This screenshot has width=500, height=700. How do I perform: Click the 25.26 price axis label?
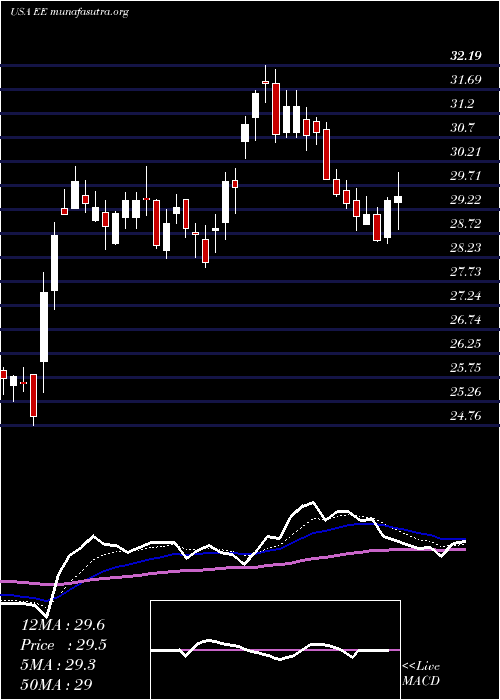pos(466,392)
